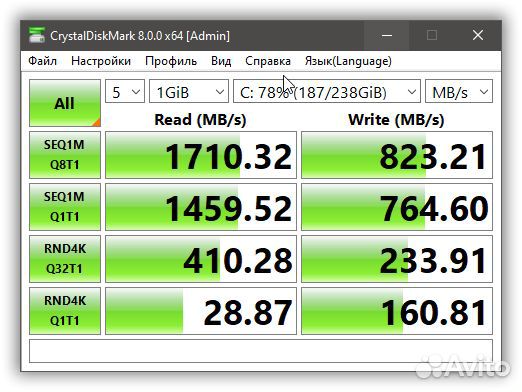522x392 pixels.
Task: Open the Настройки menu
Action: click(x=101, y=61)
